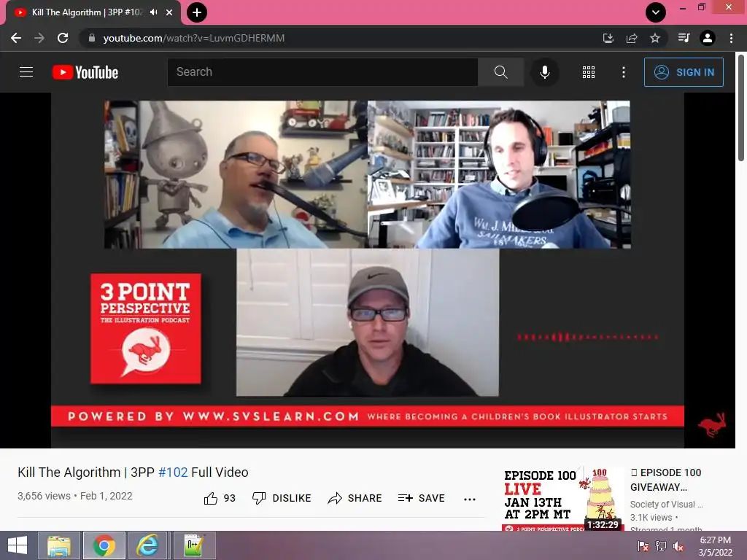
Task: Click the page vertical scrollbar
Action: click(x=741, y=108)
